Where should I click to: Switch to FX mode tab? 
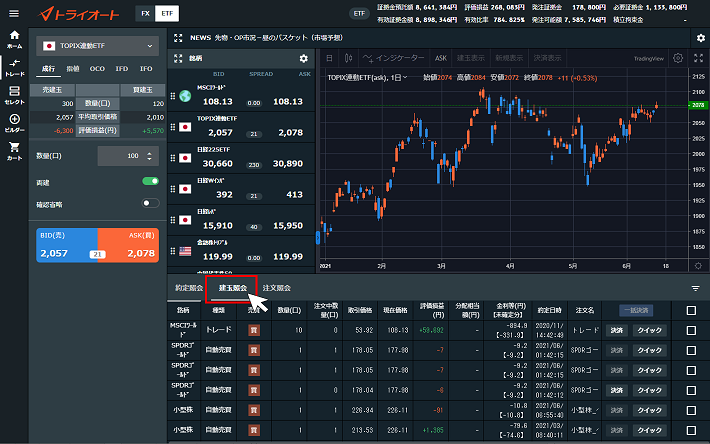(x=145, y=14)
